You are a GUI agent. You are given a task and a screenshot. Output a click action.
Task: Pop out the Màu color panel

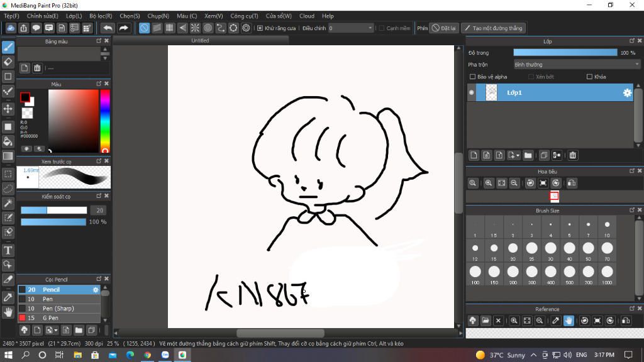pyautogui.click(x=99, y=84)
